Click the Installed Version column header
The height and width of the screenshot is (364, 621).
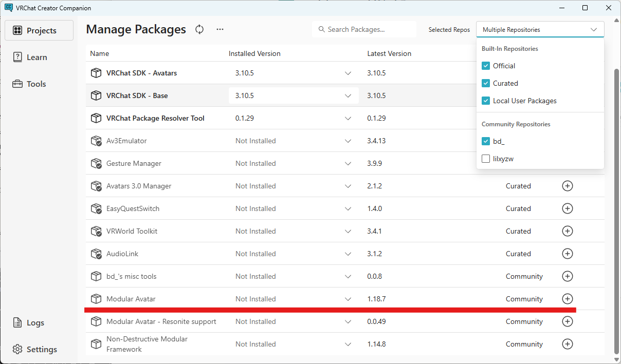tap(254, 53)
